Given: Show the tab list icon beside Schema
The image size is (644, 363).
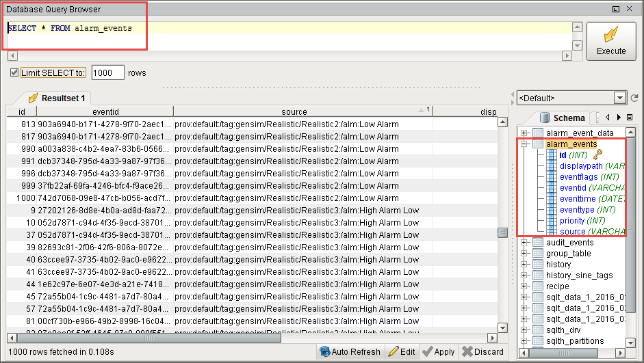Looking at the screenshot, I should tap(630, 118).
